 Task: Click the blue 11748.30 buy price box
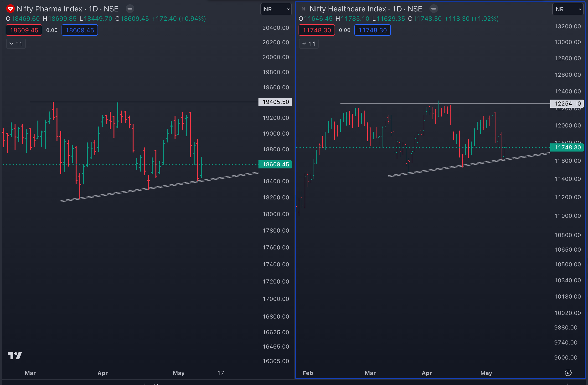pos(372,30)
